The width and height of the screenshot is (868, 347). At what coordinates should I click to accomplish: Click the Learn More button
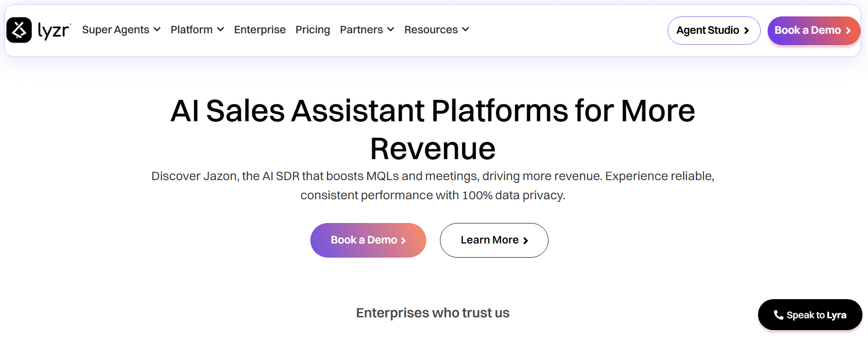point(494,240)
